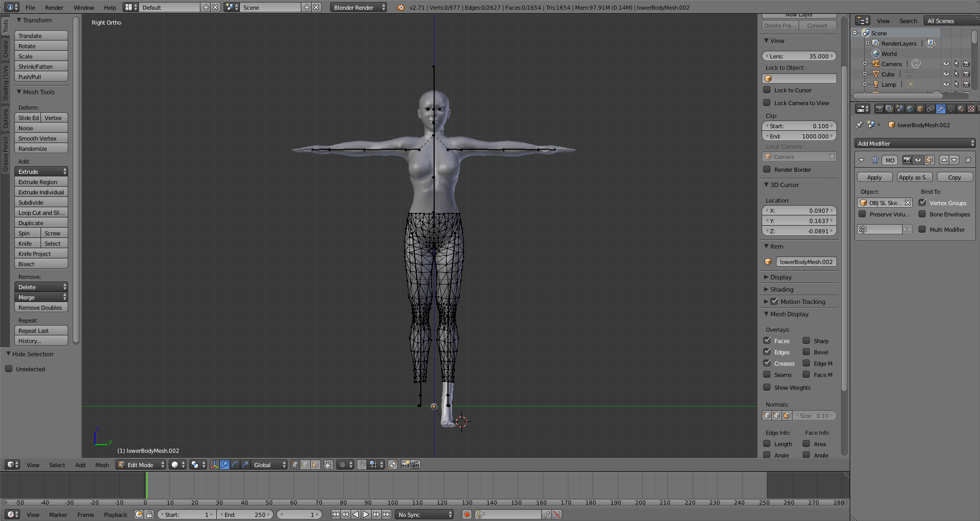This screenshot has width=980, height=521.
Task: Open the Window menu
Action: pyautogui.click(x=84, y=7)
